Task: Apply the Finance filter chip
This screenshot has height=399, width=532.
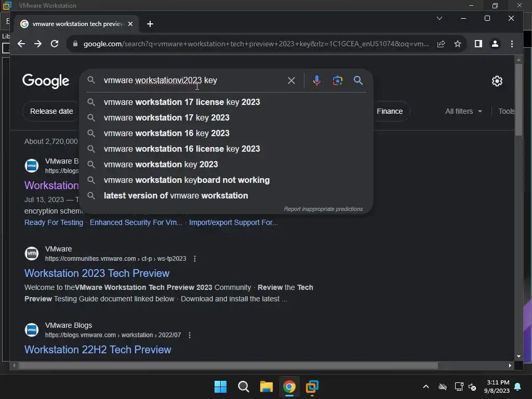Action: pyautogui.click(x=390, y=111)
